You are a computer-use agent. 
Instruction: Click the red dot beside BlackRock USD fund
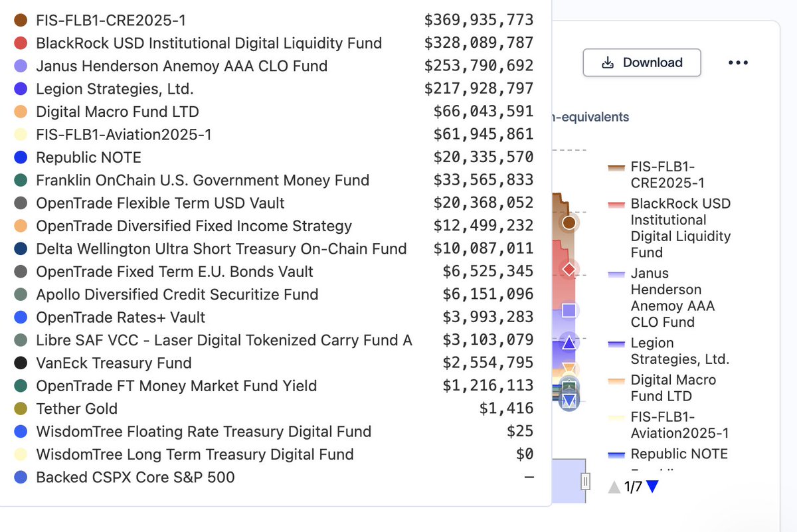coord(21,43)
